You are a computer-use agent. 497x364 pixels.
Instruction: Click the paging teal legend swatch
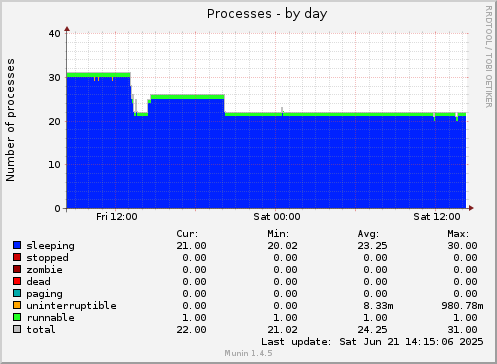click(17, 293)
